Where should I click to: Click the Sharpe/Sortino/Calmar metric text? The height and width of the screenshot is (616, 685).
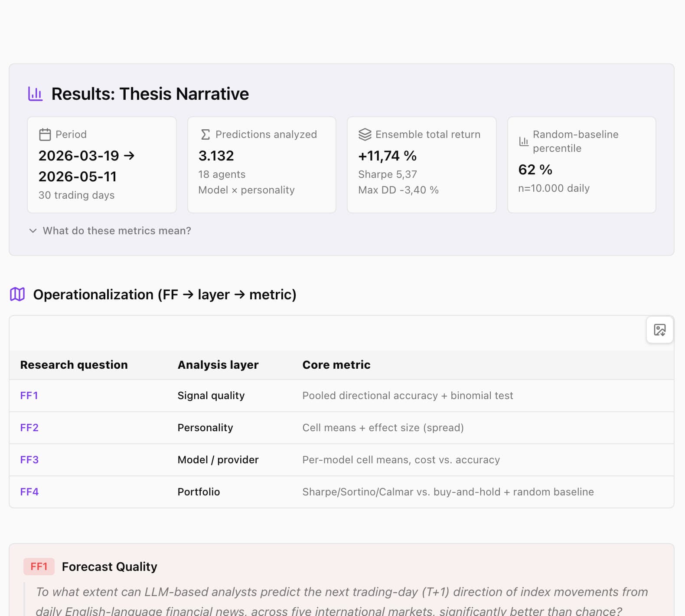[448, 492]
